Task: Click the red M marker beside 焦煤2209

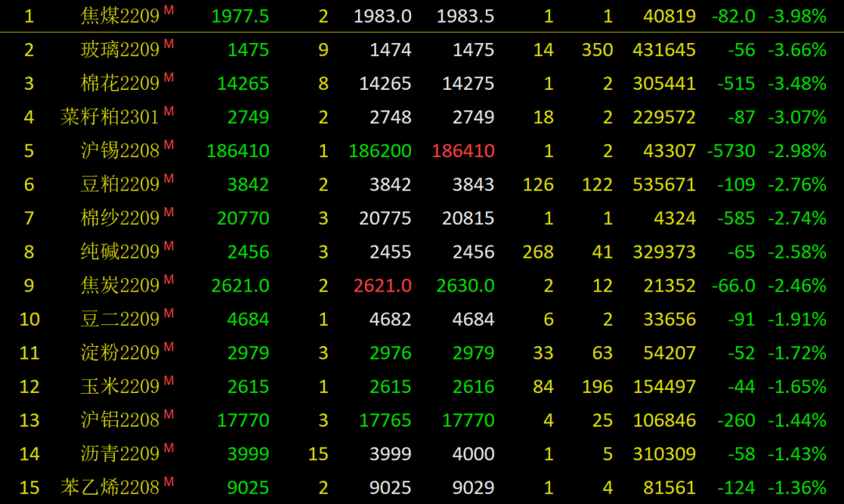Action: [169, 10]
